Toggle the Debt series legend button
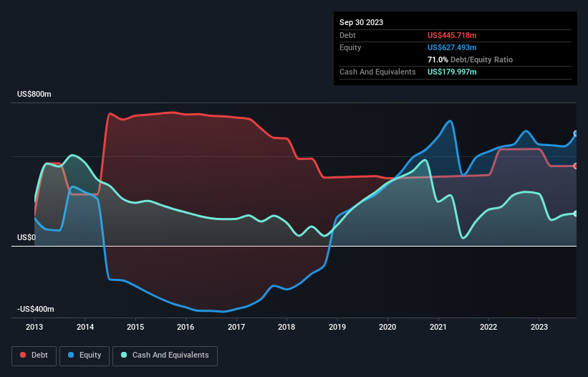Viewport: 588px width, 377px height. (34, 355)
